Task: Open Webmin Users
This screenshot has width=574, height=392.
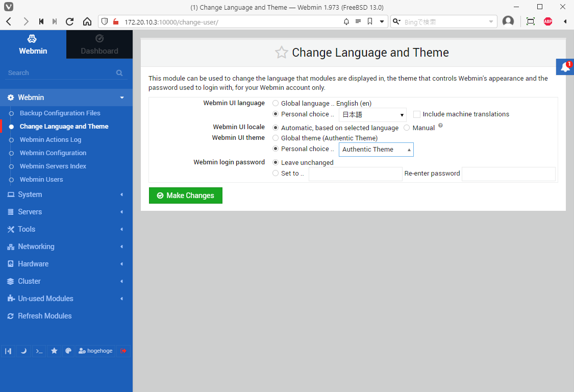Action: 41,179
